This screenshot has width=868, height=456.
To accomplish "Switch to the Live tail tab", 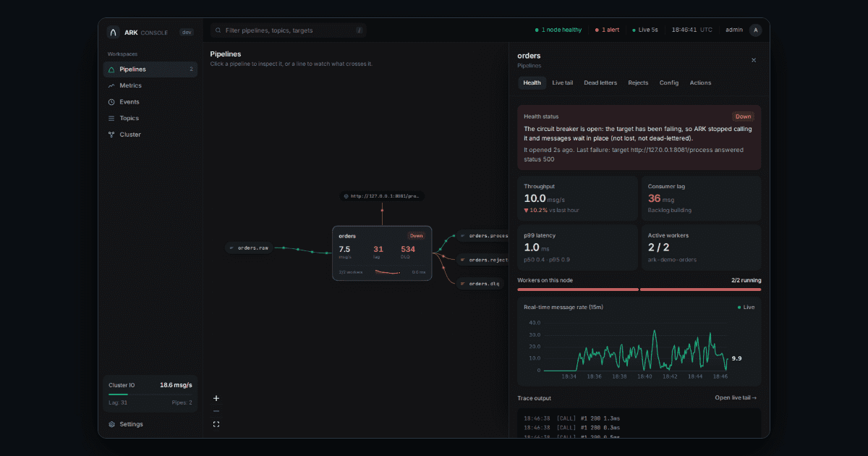I will click(x=563, y=83).
